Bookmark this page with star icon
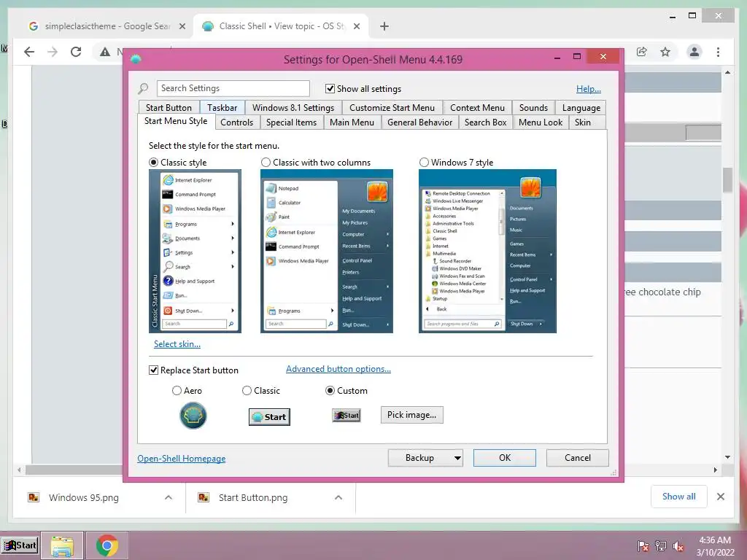 click(x=665, y=52)
